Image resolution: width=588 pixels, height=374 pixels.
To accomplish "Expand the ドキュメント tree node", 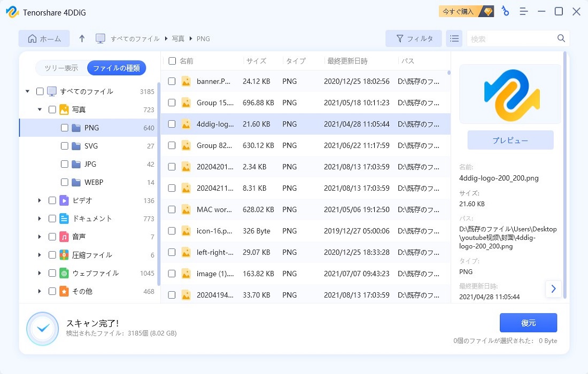I will coord(40,219).
